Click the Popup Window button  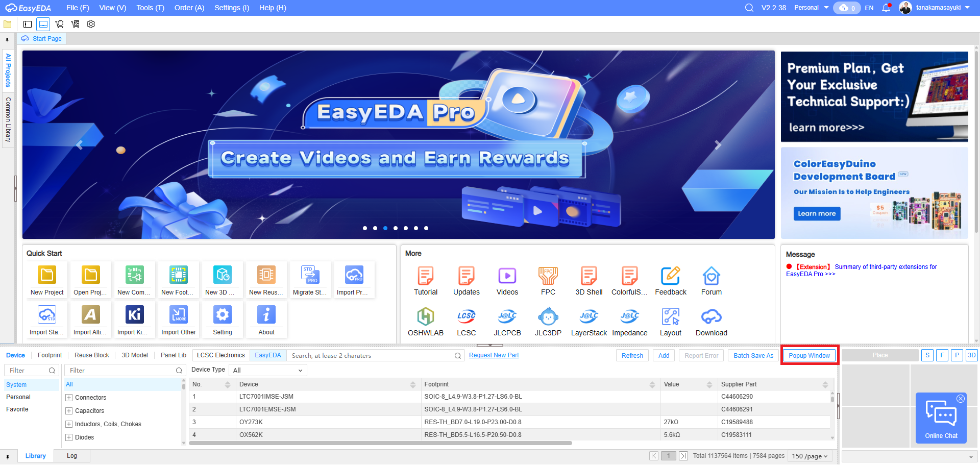pyautogui.click(x=809, y=355)
